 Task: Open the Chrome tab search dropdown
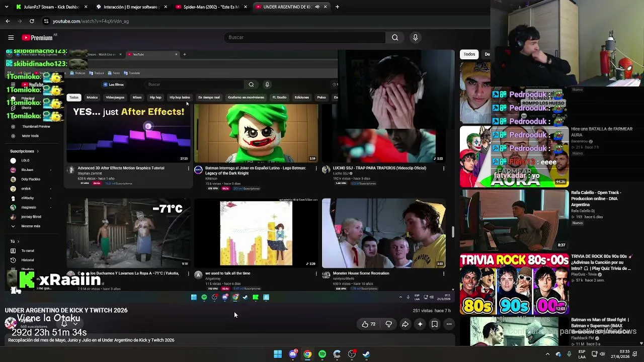click(8, 7)
